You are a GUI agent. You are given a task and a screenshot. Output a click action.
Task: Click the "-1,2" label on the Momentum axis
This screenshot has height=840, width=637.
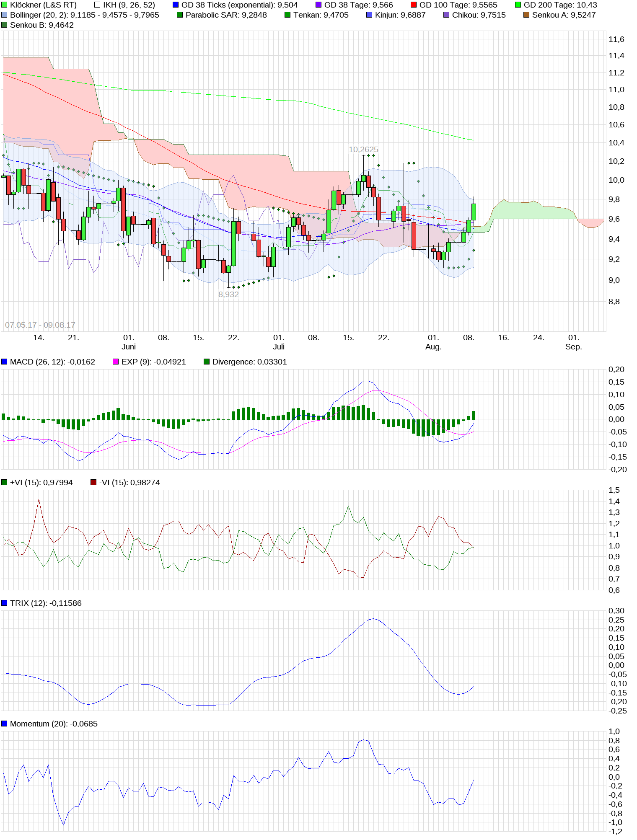click(616, 832)
